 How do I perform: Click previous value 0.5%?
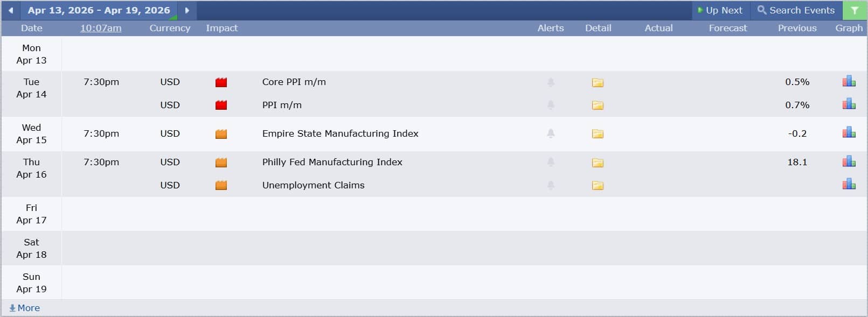[x=797, y=82]
